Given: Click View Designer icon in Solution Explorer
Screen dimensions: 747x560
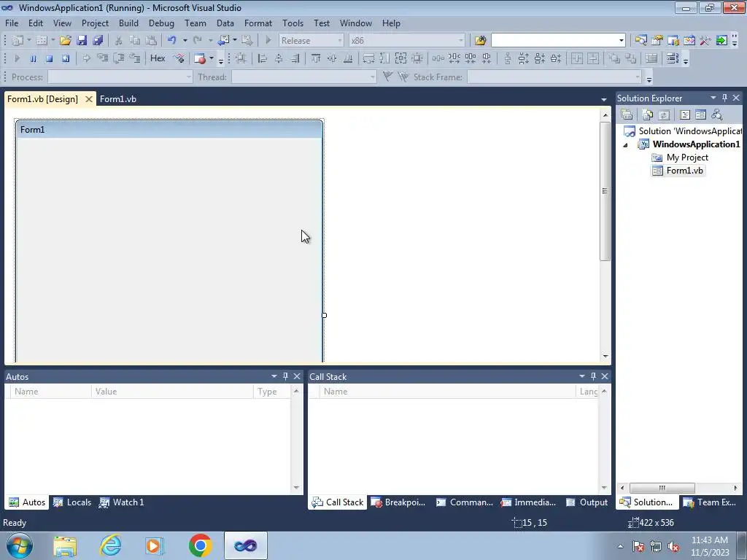Looking at the screenshot, I should coord(700,114).
